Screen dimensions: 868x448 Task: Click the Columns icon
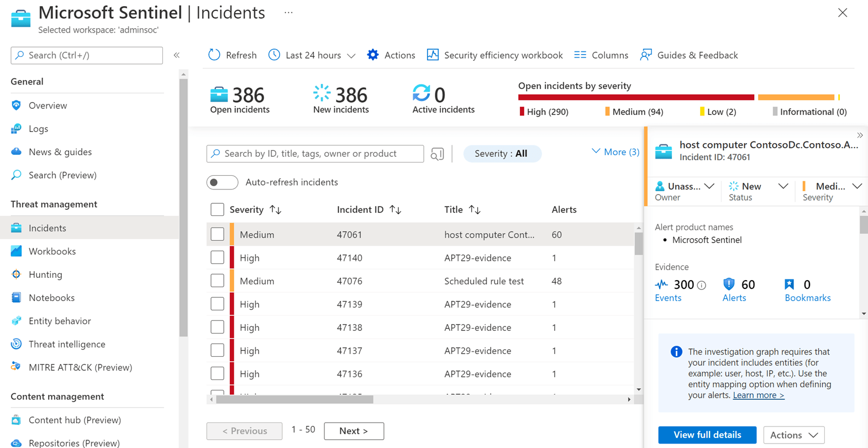click(580, 55)
